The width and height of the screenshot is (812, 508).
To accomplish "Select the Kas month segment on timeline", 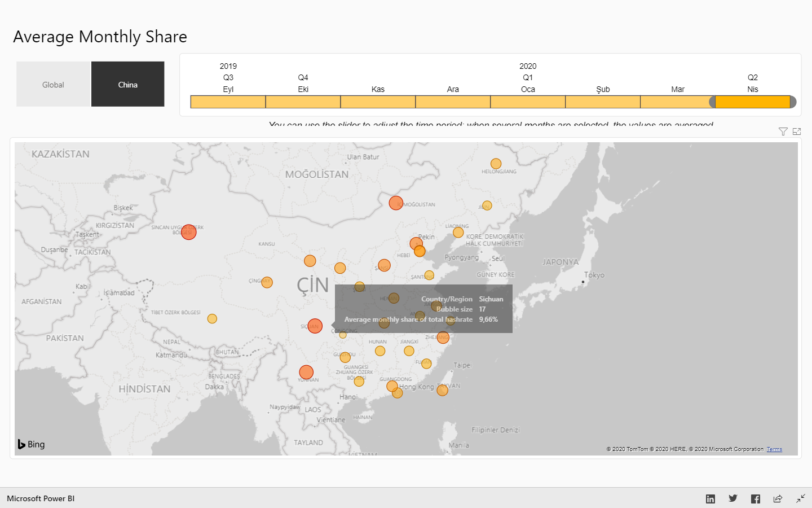I will (x=378, y=102).
